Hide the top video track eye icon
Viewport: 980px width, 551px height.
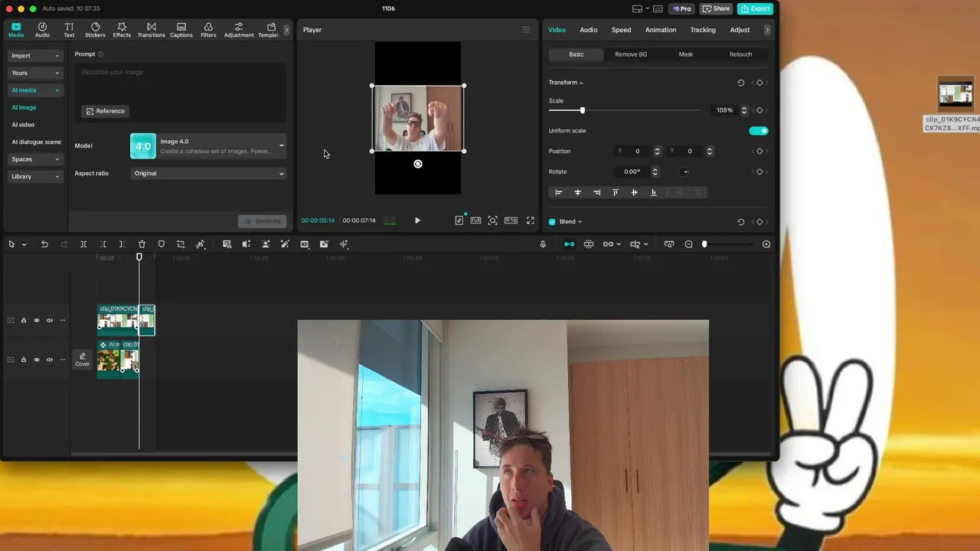(36, 321)
